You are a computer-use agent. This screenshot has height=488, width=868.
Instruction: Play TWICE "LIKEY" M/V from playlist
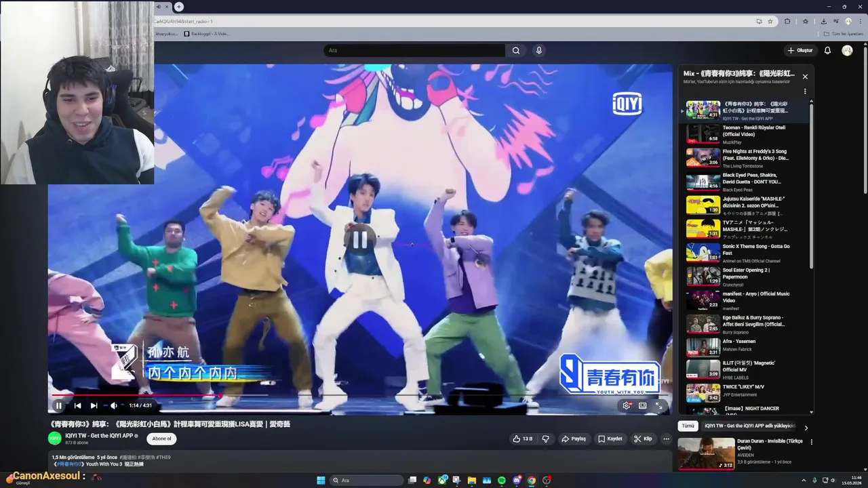pyautogui.click(x=744, y=393)
